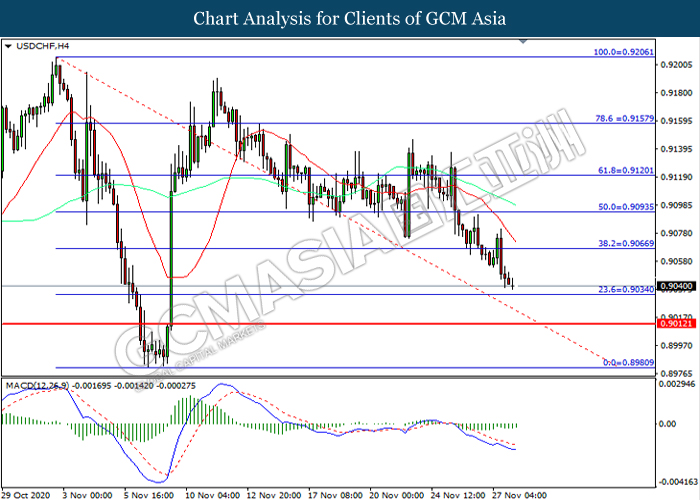Select the 100.0=0.92061 Fibonacci label
Viewport: 700px width, 500px height.
[x=624, y=52]
